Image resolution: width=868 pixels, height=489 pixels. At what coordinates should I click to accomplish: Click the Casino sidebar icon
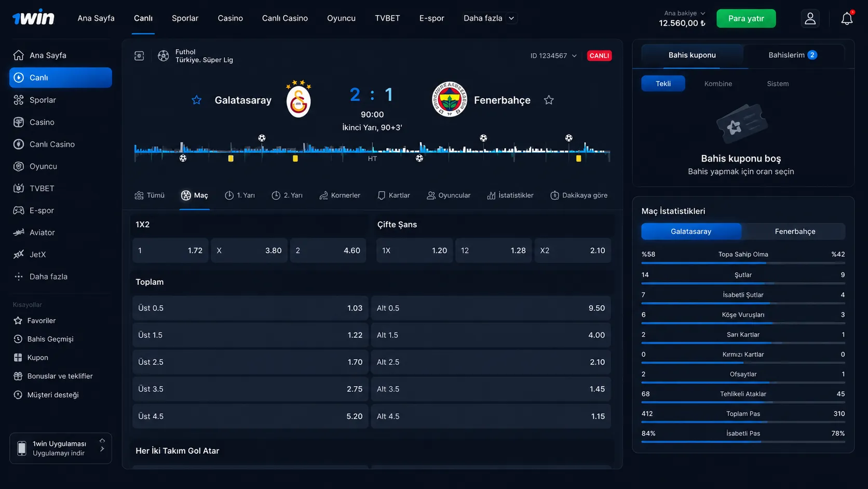click(x=19, y=122)
